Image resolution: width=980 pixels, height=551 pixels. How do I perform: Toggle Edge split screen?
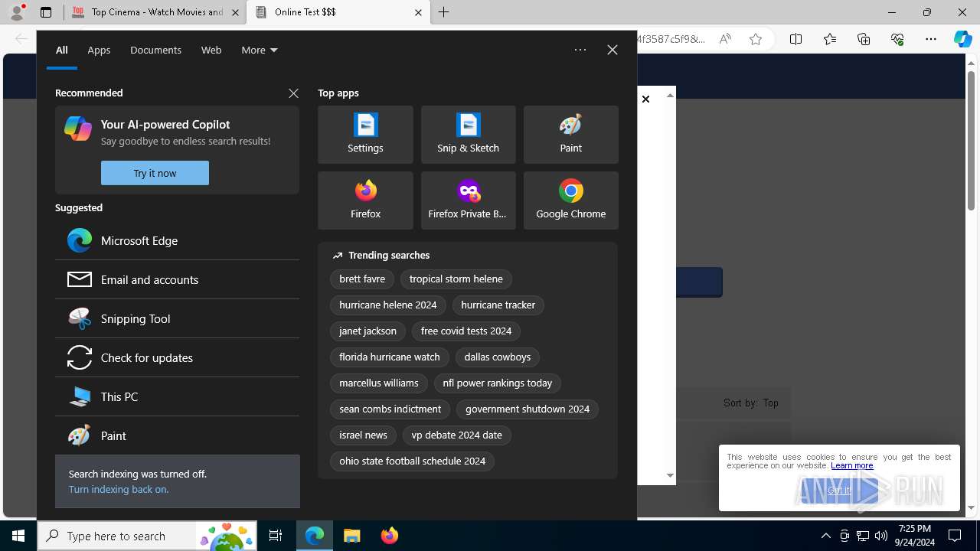click(x=795, y=39)
